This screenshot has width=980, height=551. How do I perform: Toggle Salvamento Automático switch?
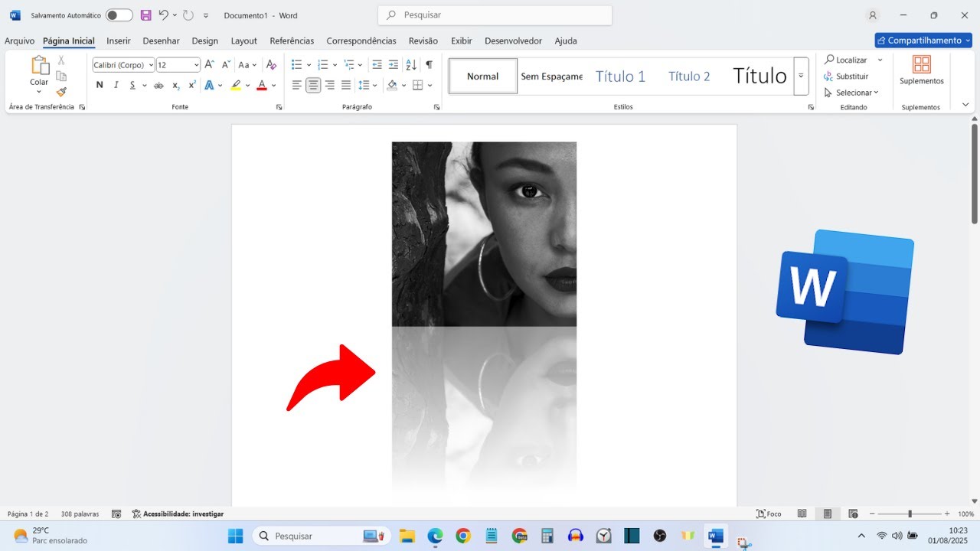[x=119, y=15]
